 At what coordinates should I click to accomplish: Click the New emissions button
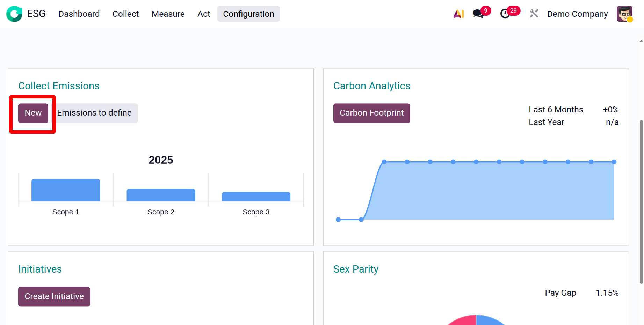pyautogui.click(x=33, y=113)
